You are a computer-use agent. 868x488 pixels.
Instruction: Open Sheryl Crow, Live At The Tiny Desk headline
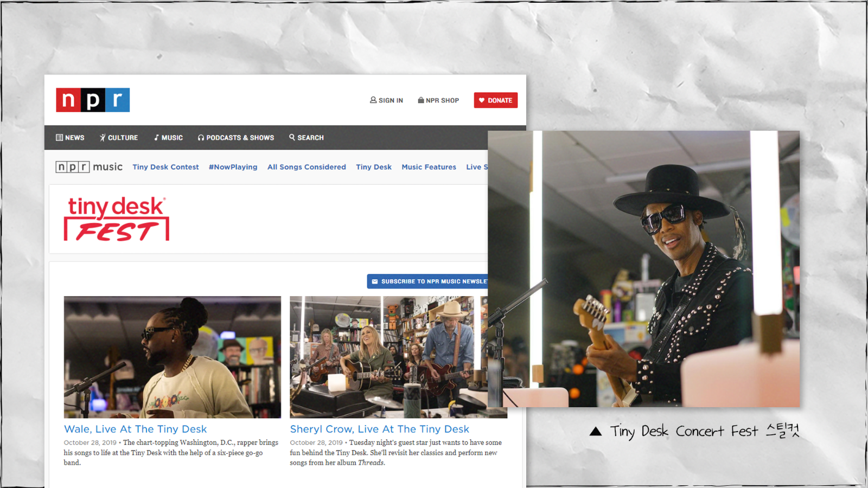pyautogui.click(x=379, y=429)
